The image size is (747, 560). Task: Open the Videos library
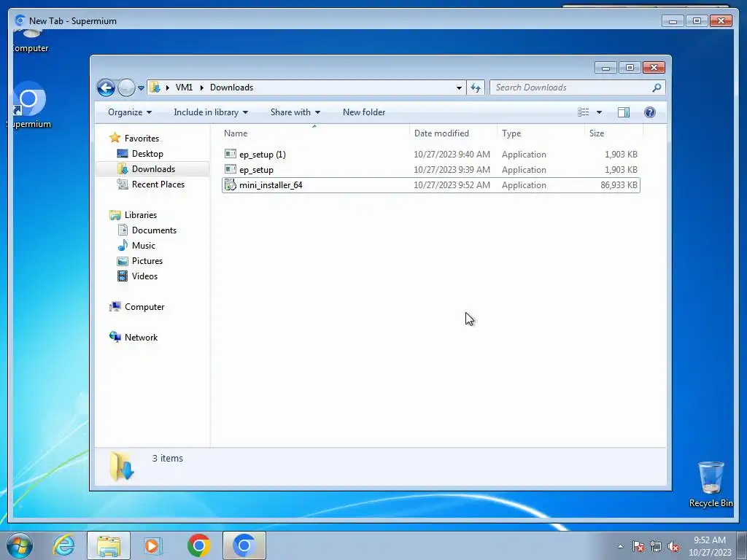pos(144,276)
